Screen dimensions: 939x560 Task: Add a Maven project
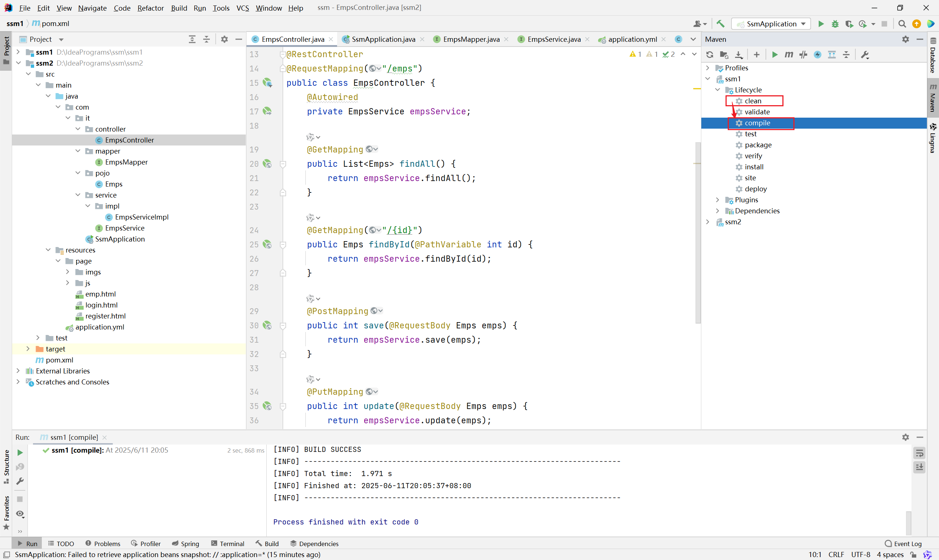pos(756,55)
